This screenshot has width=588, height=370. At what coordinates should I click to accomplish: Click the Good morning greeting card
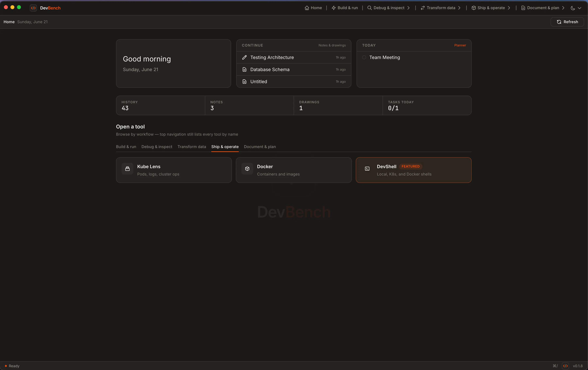click(173, 64)
